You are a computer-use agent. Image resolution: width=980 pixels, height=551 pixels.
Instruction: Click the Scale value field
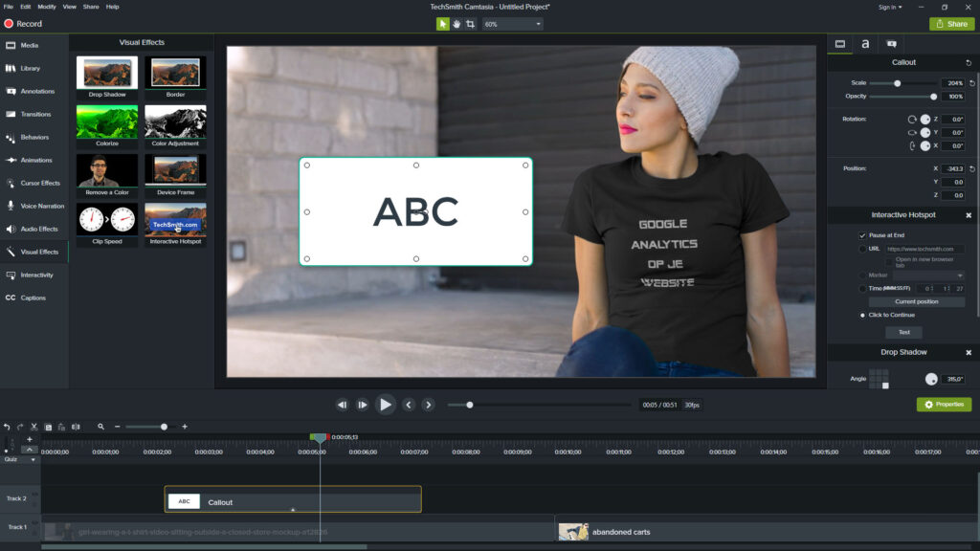(x=953, y=83)
